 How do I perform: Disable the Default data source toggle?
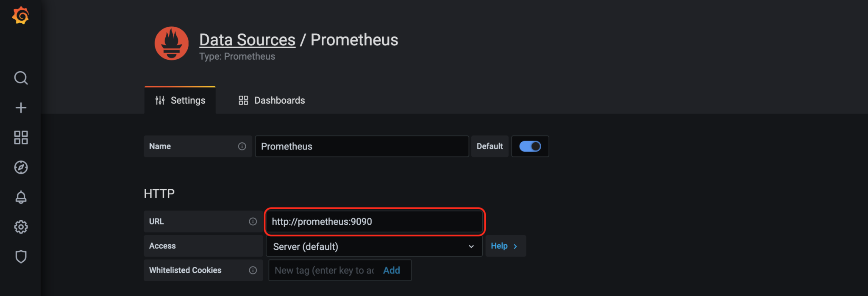[x=530, y=146]
